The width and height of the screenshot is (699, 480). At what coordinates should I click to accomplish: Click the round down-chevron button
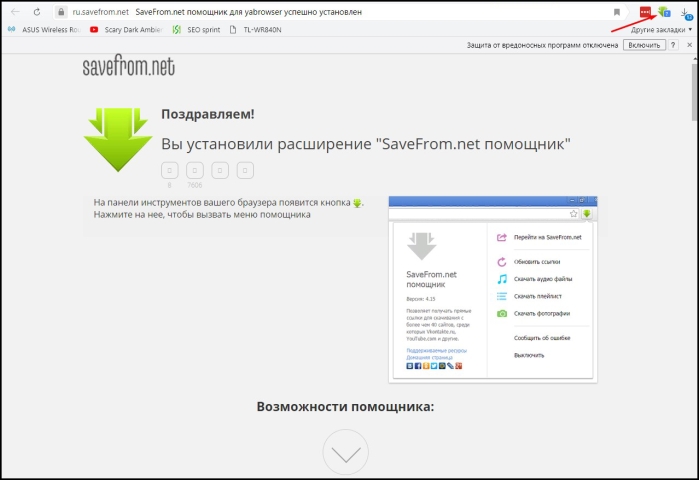tap(345, 452)
